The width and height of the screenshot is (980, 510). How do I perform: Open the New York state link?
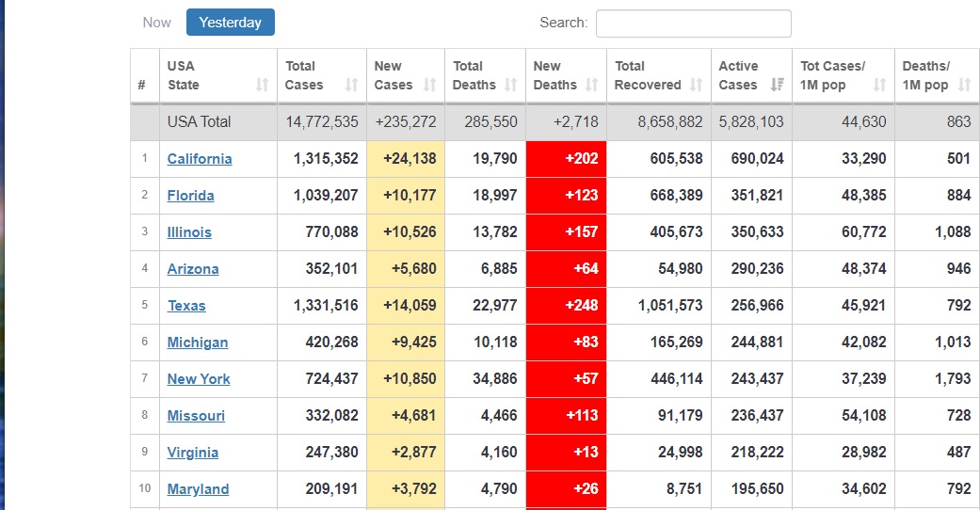(199, 379)
